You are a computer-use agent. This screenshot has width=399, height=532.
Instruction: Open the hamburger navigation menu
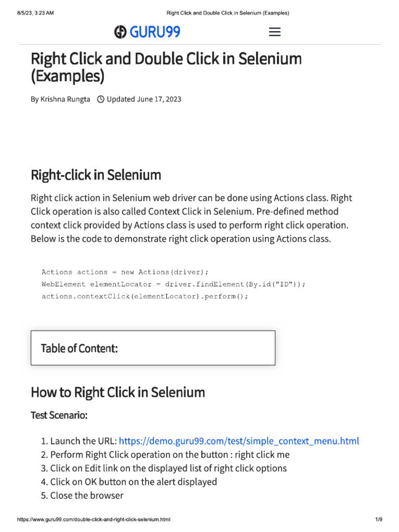click(274, 32)
